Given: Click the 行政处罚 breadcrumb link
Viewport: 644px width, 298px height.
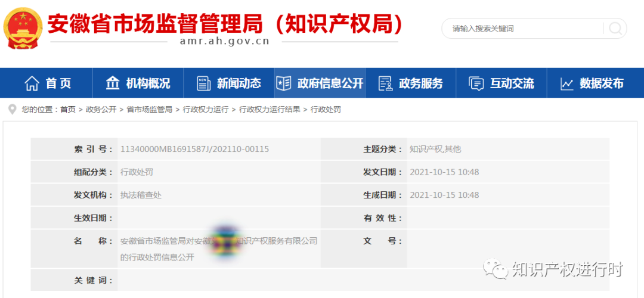Looking at the screenshot, I should tap(326, 110).
